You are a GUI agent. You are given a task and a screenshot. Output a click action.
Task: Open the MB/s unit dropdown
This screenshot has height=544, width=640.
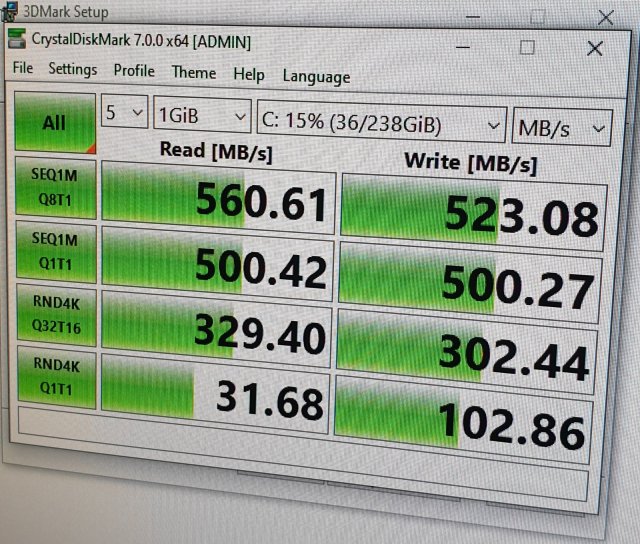[x=562, y=128]
